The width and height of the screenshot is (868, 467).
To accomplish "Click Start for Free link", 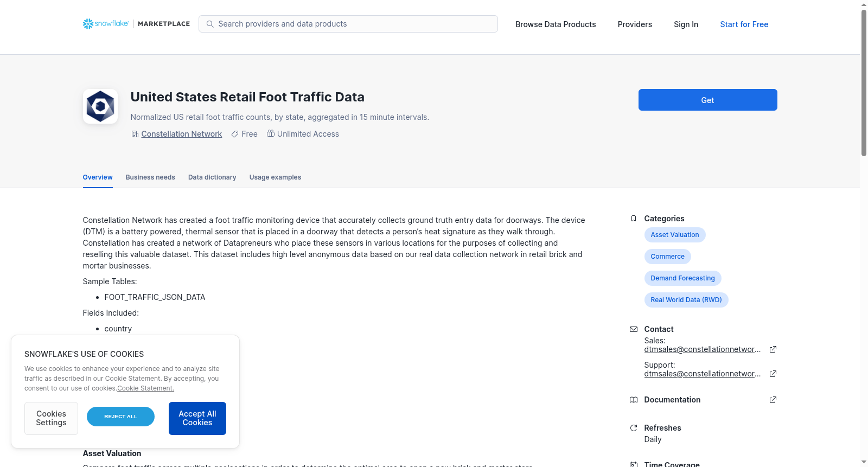I will pos(744,24).
